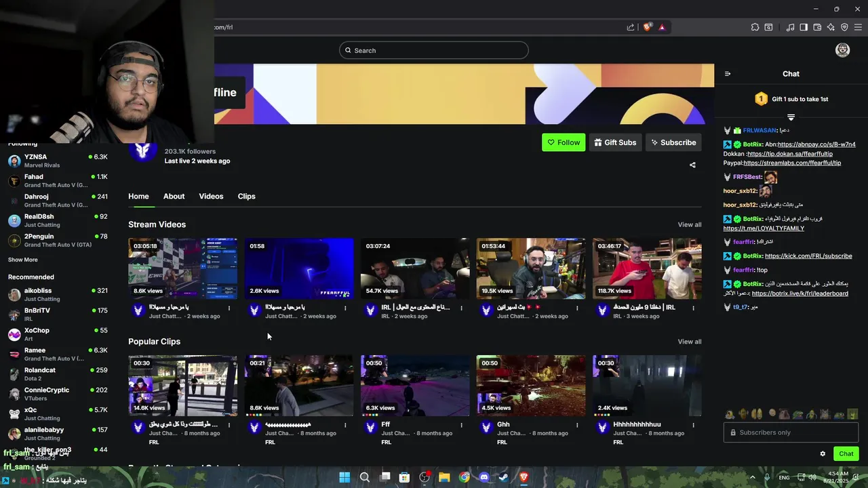868x488 pixels.
Task: Show hidden system tray icons chevron
Action: pos(752,477)
